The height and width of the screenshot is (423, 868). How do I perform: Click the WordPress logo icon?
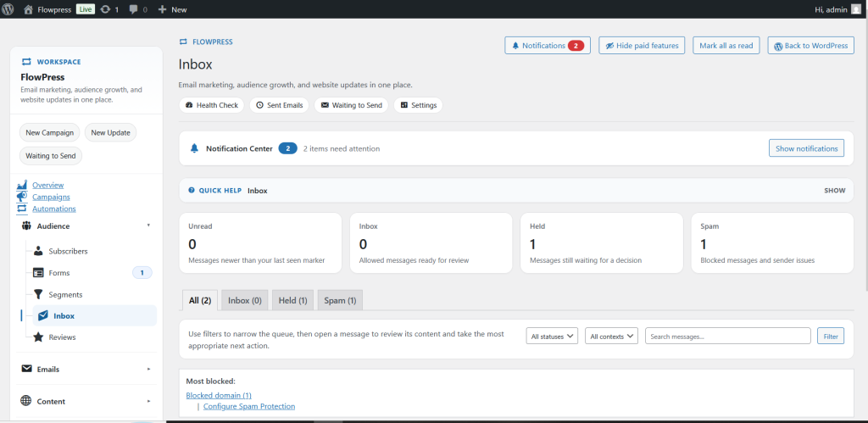click(8, 8)
